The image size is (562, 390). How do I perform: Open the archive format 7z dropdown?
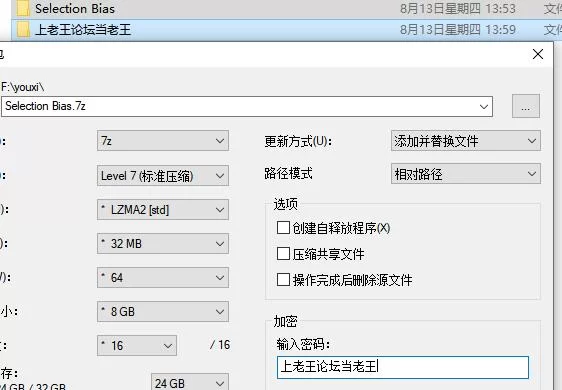(x=163, y=141)
